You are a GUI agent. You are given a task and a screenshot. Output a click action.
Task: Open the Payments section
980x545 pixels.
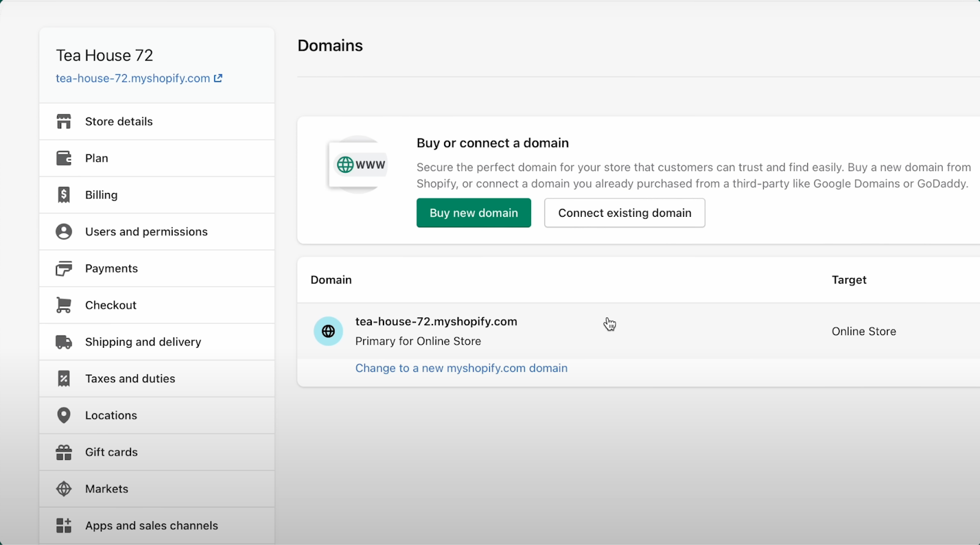click(157, 268)
